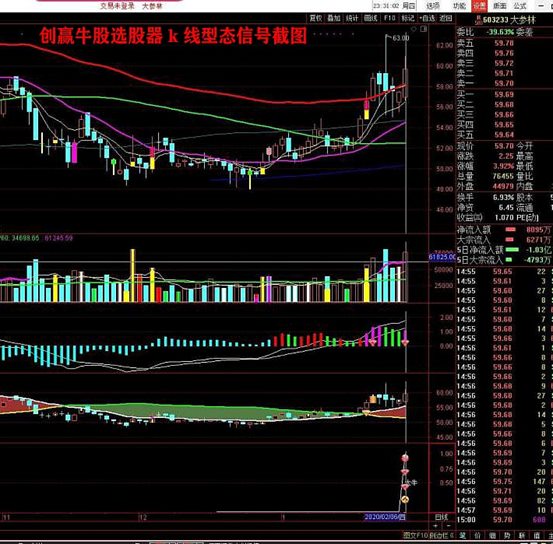Click the 换手 6.93% value
The width and height of the screenshot is (553, 544).
click(504, 198)
